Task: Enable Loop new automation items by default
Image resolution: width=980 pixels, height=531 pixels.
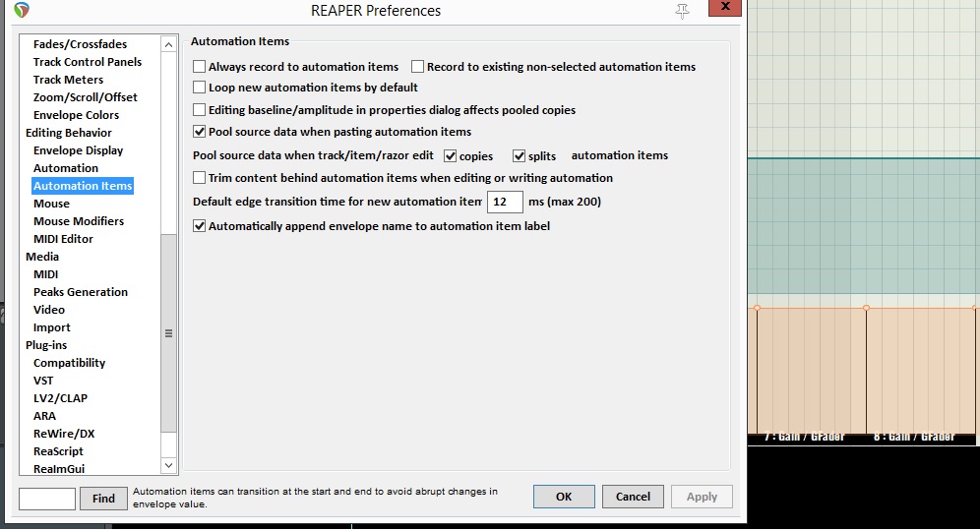Action: pyautogui.click(x=200, y=87)
